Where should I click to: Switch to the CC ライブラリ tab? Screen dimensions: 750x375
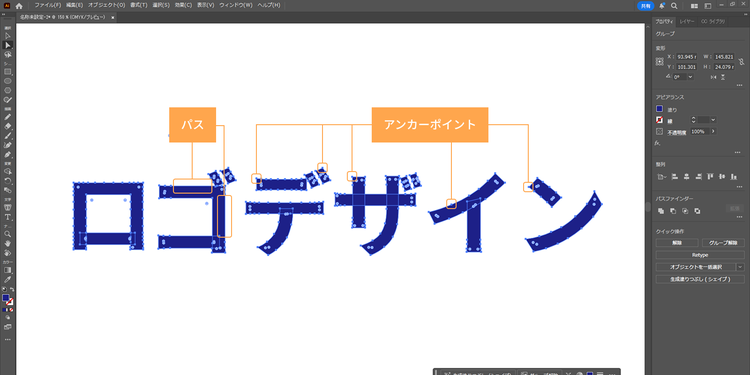[x=713, y=22]
